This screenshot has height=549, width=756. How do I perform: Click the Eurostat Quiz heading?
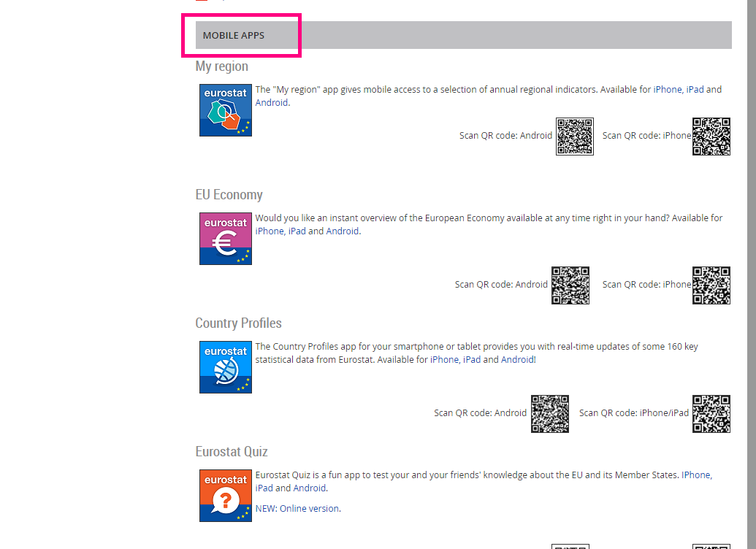click(x=232, y=452)
